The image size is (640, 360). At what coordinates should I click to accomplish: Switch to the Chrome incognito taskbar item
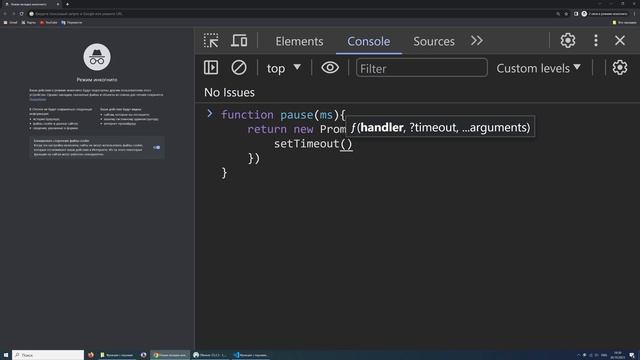tap(170, 355)
